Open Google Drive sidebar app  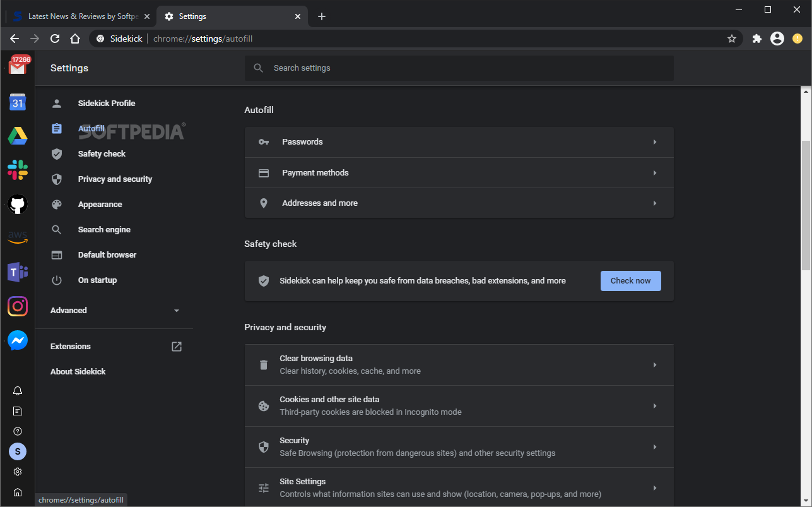(18, 136)
